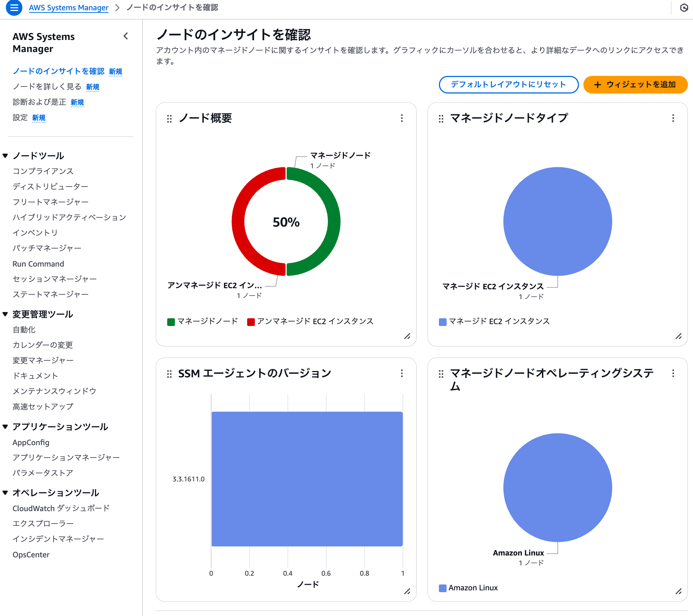Viewport: 693px width, 616px height.
Task: Open メンテナンスウィンドウ page
Action: click(x=54, y=391)
